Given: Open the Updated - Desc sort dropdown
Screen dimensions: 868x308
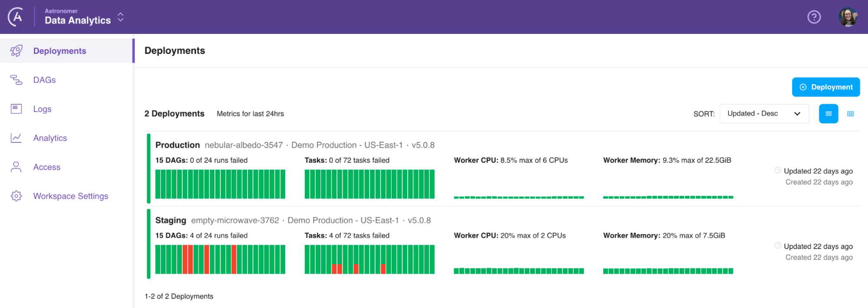Looking at the screenshot, I should coord(764,114).
